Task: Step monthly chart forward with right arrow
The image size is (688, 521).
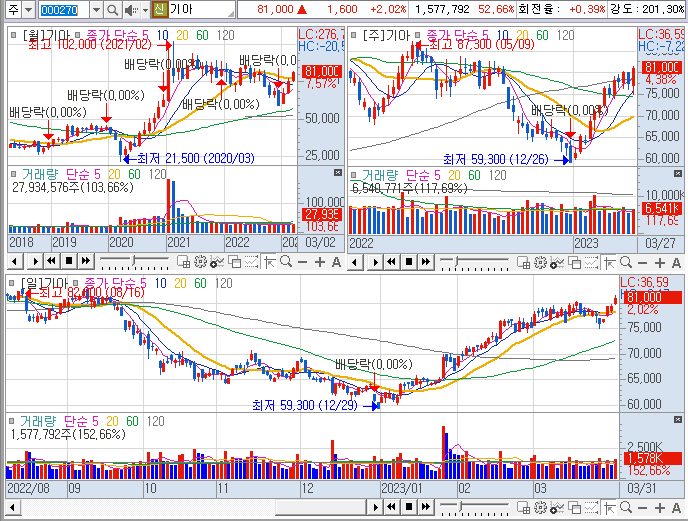Action: coord(35,262)
